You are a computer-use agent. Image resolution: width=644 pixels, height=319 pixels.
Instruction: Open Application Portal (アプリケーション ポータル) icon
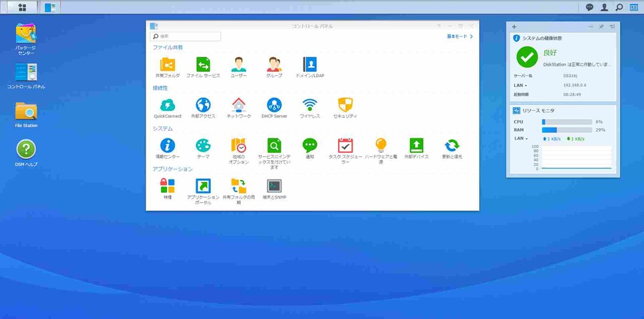click(203, 185)
